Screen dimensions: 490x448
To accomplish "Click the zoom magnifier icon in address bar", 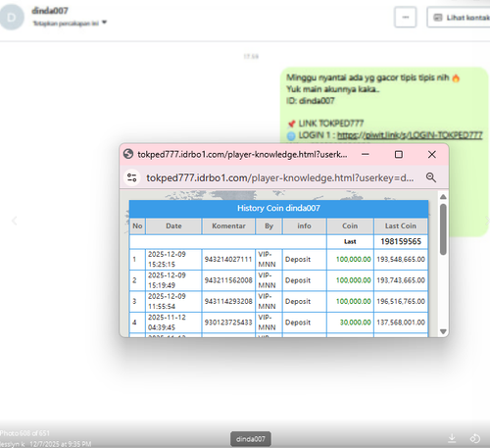I will [x=431, y=177].
